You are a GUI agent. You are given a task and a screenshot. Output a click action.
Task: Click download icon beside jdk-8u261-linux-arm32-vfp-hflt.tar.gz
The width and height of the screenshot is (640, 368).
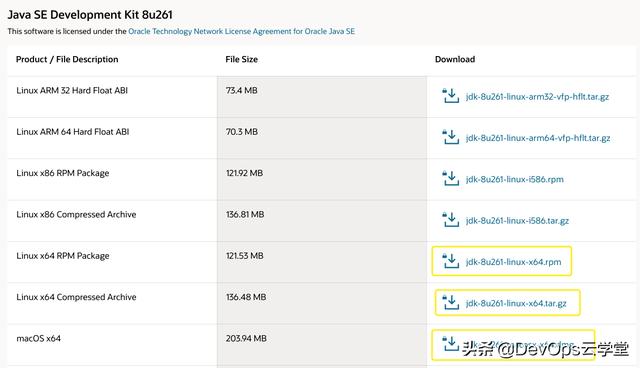coord(451,95)
